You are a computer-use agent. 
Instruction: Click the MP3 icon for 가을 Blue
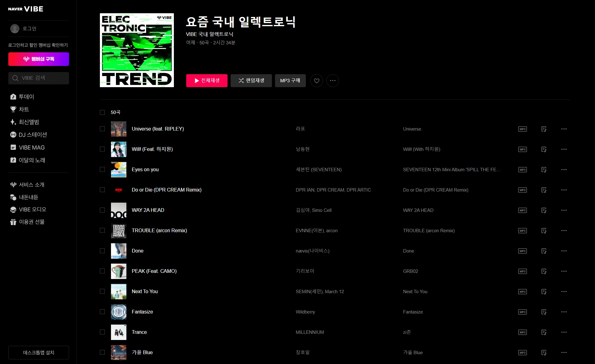click(x=523, y=353)
